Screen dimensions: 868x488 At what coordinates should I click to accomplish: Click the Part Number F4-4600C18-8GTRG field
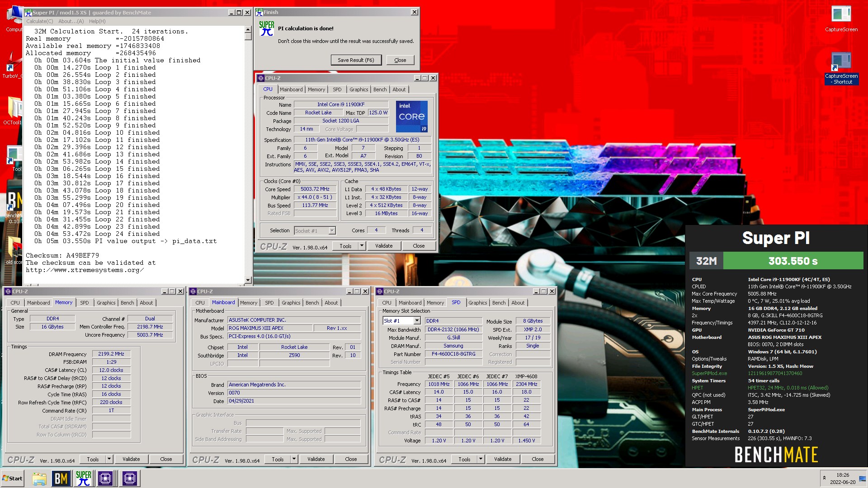point(453,354)
